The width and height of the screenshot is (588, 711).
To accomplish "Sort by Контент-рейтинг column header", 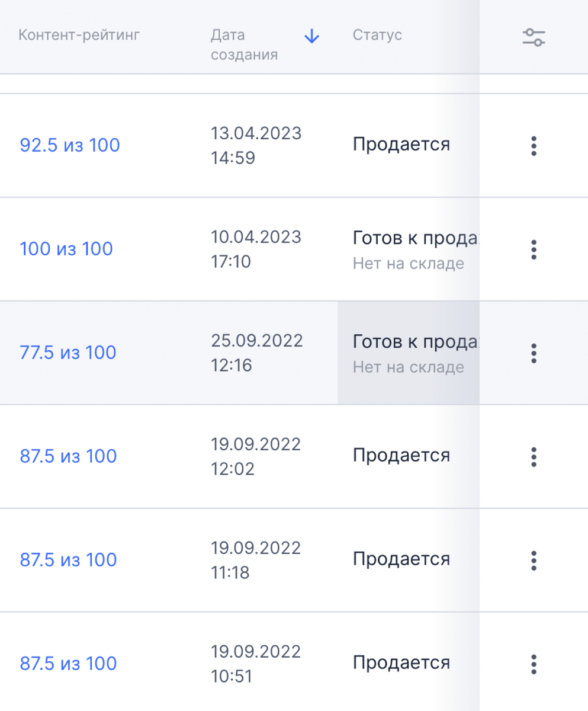I will [79, 35].
